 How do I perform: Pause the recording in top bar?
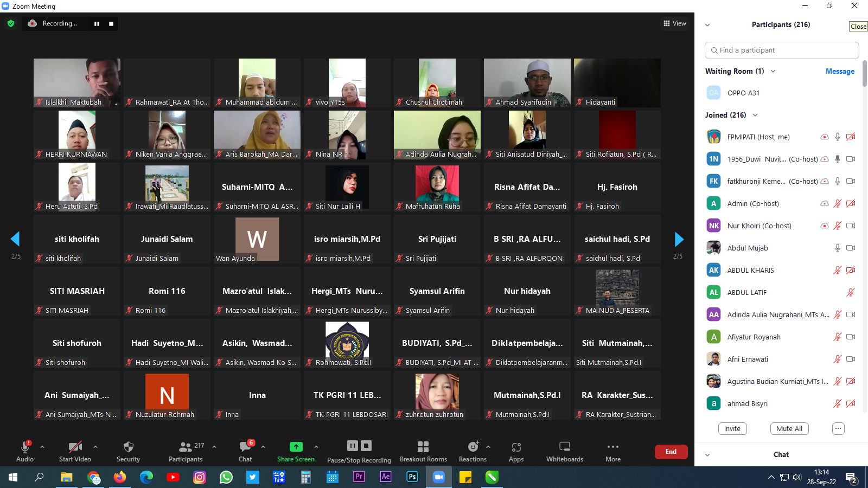(97, 24)
